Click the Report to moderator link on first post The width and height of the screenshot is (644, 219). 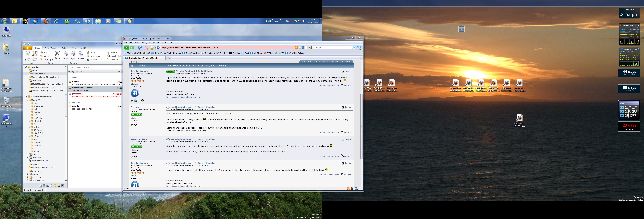(x=329, y=86)
